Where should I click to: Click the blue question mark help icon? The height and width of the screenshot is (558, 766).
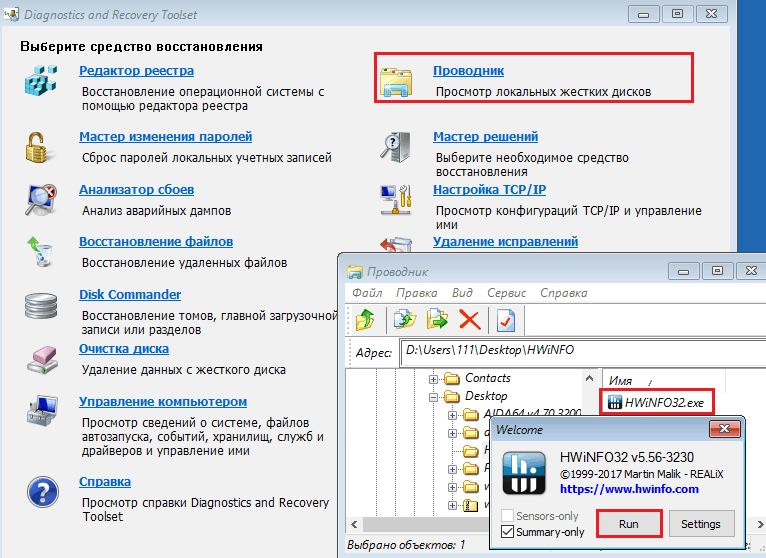click(x=43, y=492)
